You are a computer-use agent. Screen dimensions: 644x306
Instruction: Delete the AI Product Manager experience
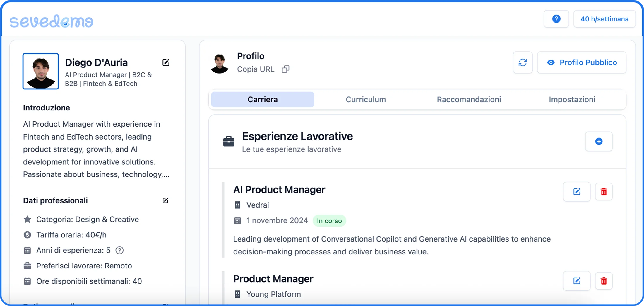(604, 192)
